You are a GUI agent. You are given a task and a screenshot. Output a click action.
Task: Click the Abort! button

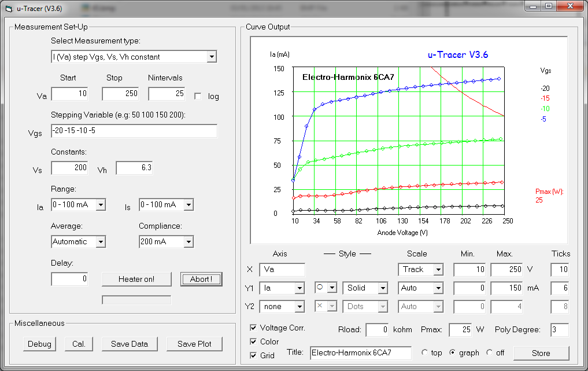pyautogui.click(x=201, y=279)
